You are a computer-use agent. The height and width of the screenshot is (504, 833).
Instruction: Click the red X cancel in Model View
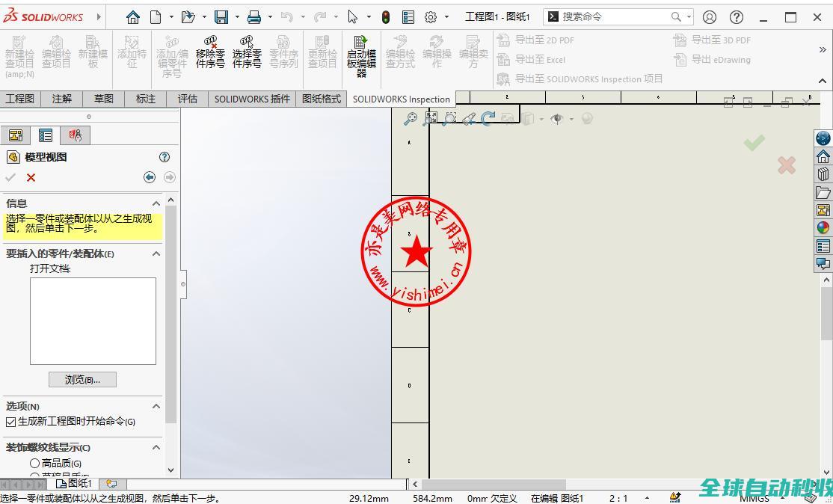coord(31,177)
